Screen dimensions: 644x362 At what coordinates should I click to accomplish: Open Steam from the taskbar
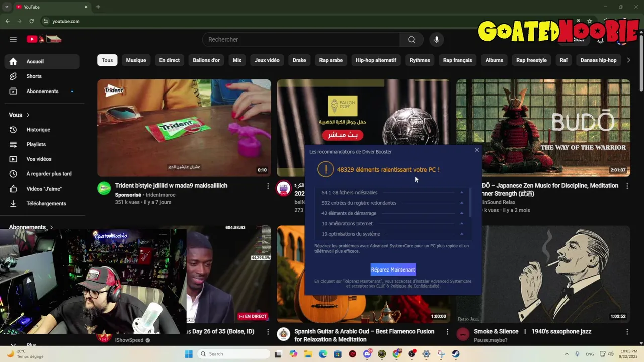coord(456,354)
